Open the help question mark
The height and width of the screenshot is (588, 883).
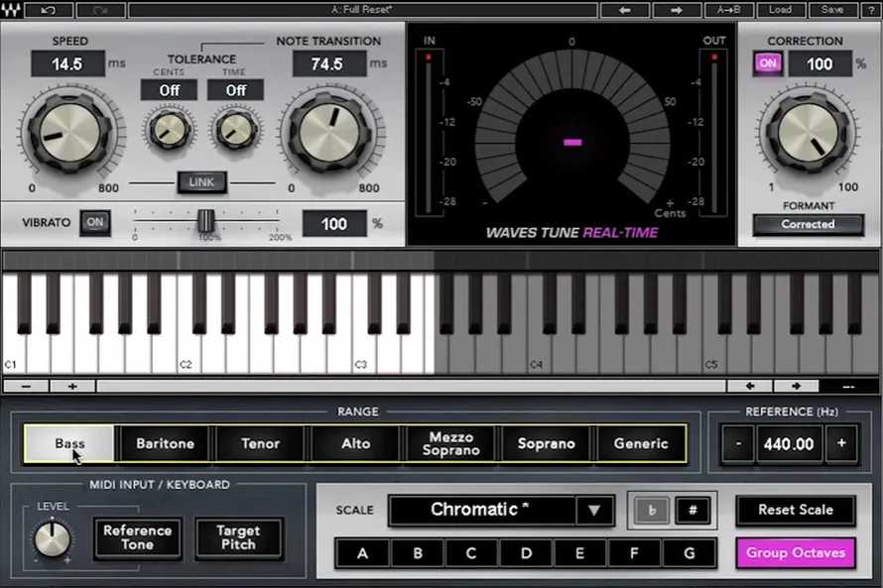[x=871, y=10]
